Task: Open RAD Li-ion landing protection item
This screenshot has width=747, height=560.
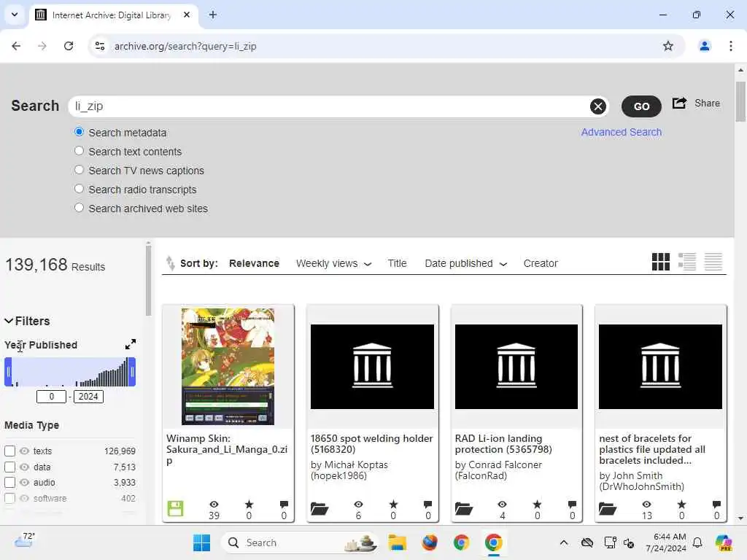Action: click(x=503, y=444)
